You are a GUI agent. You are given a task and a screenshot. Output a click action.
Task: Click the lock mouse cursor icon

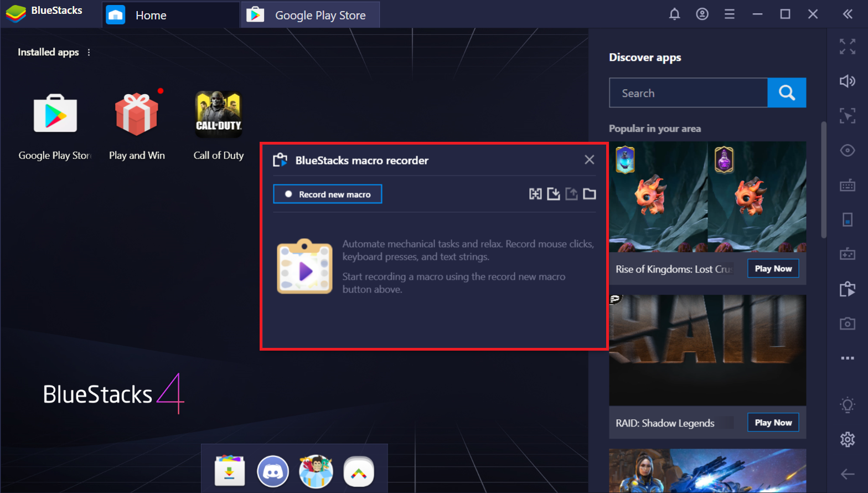848,116
